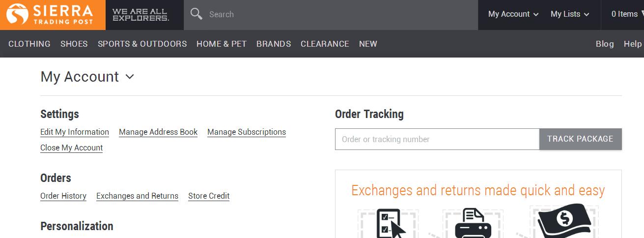Click the Track Package button
644x238 pixels.
point(580,139)
